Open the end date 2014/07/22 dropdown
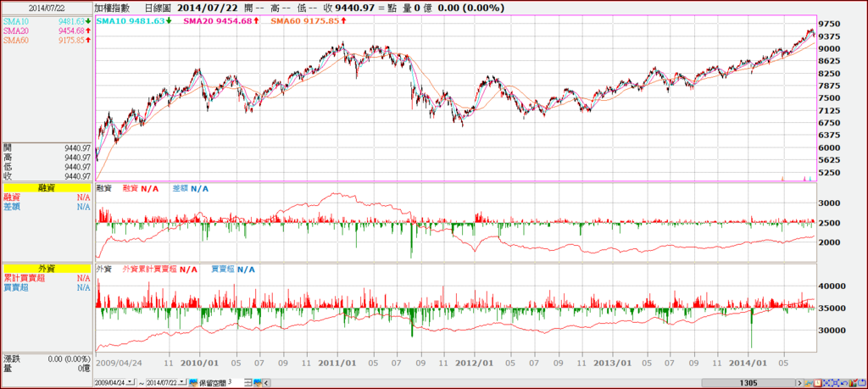The image size is (868, 389). click(182, 382)
